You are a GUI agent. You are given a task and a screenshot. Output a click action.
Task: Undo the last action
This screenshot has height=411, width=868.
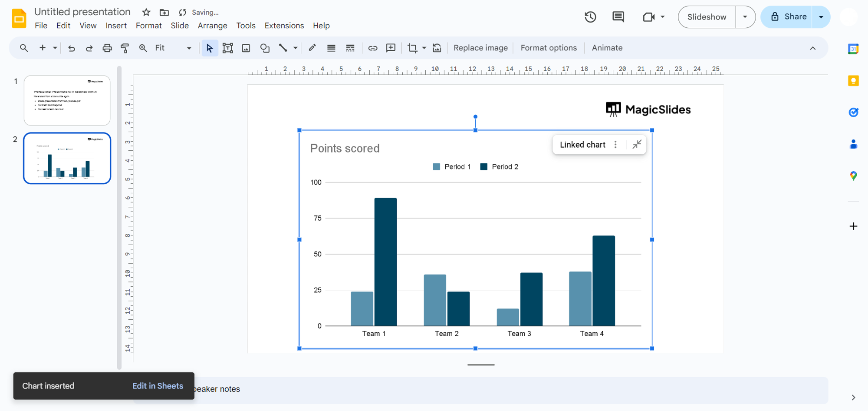[72, 48]
